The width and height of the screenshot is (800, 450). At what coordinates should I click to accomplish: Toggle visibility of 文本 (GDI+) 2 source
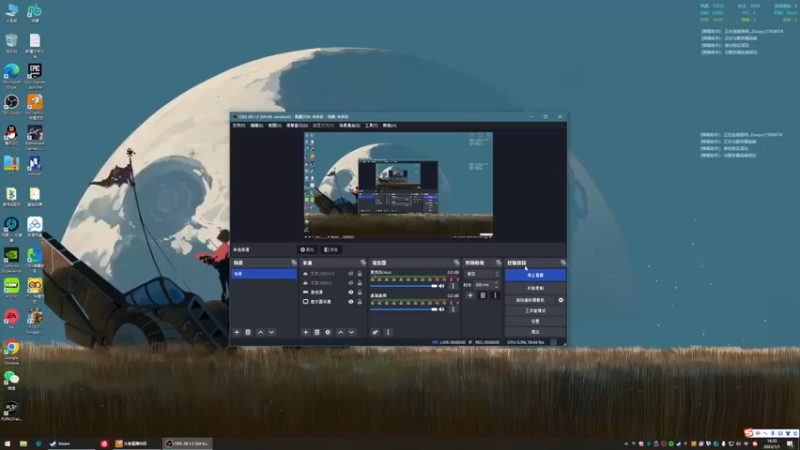[351, 273]
